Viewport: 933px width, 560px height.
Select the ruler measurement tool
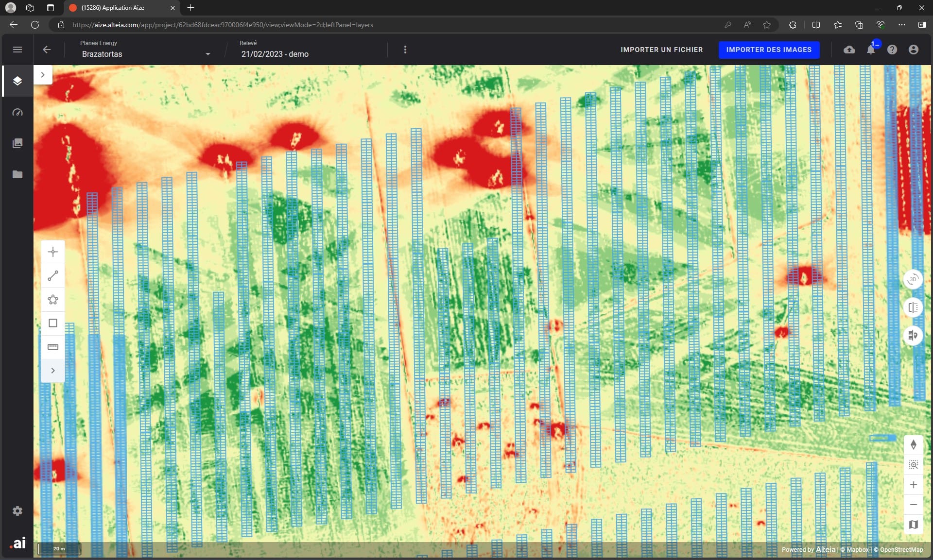53,347
